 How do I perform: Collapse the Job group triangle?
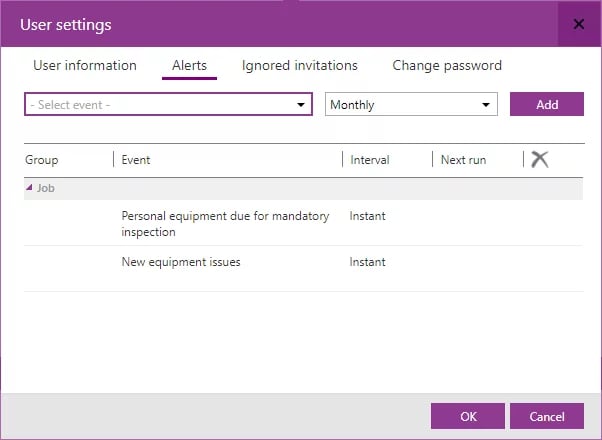29,187
